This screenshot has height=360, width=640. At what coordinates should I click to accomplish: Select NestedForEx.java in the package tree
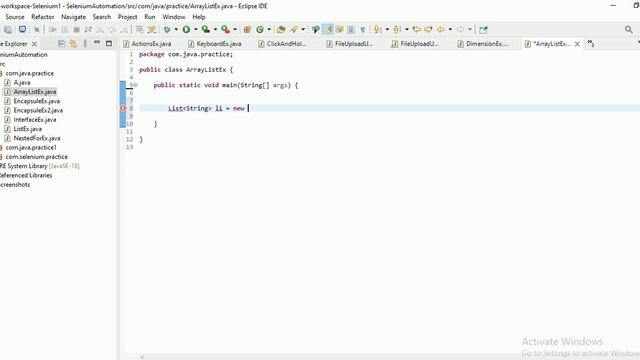coord(37,138)
